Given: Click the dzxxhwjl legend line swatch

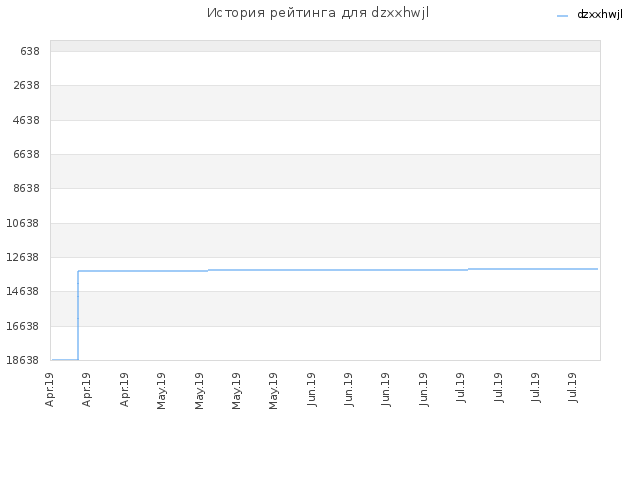Looking at the screenshot, I should [x=562, y=16].
